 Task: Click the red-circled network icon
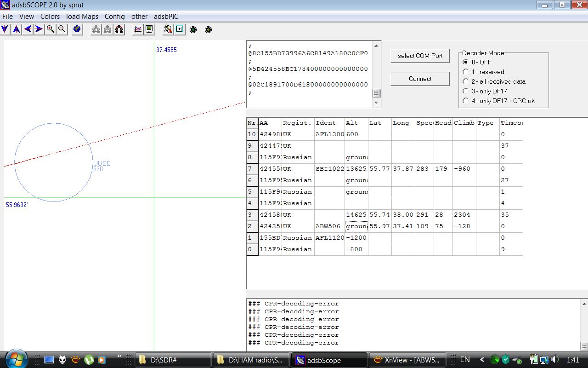pyautogui.click(x=119, y=29)
